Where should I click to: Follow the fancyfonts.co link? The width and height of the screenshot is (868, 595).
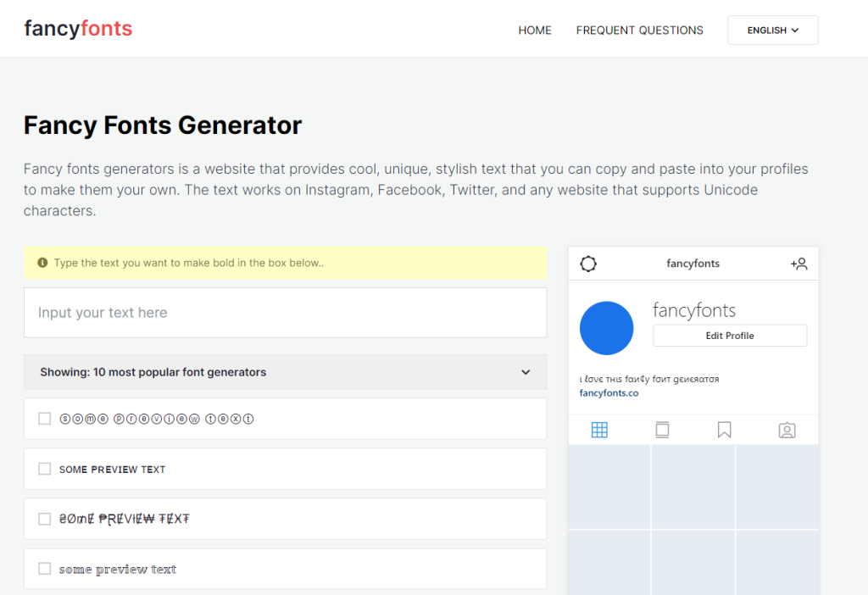point(609,393)
